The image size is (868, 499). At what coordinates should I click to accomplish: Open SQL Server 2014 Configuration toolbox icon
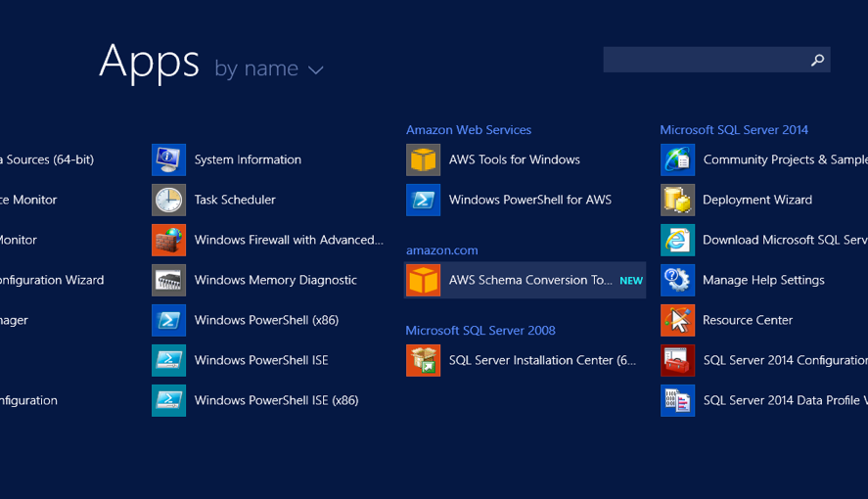click(x=677, y=360)
